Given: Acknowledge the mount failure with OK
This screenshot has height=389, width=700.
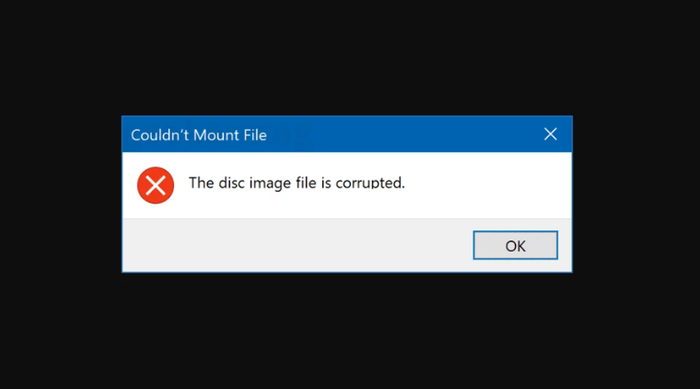Looking at the screenshot, I should 515,245.
